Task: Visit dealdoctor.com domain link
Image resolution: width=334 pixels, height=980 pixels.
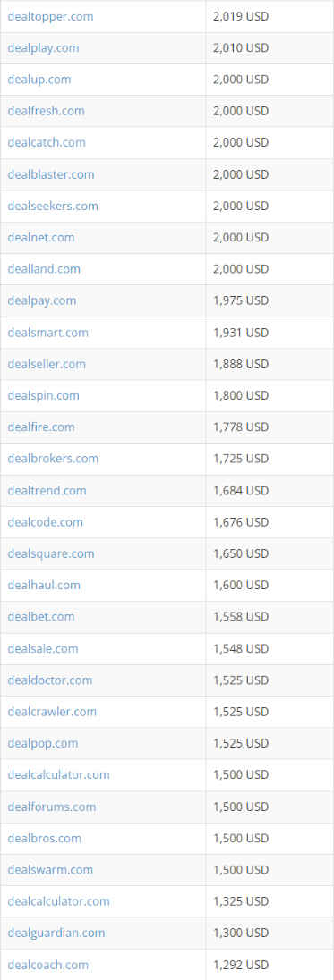Action: [x=49, y=680]
